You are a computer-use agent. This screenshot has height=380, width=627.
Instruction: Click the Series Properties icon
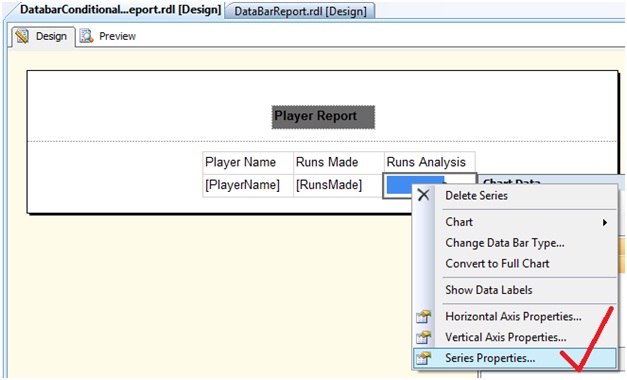[423, 358]
